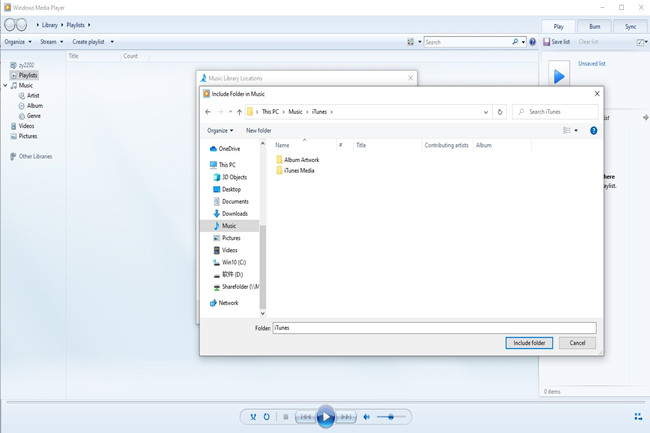Open Music in the dialog navigation pane
The image size is (650, 433).
(230, 226)
